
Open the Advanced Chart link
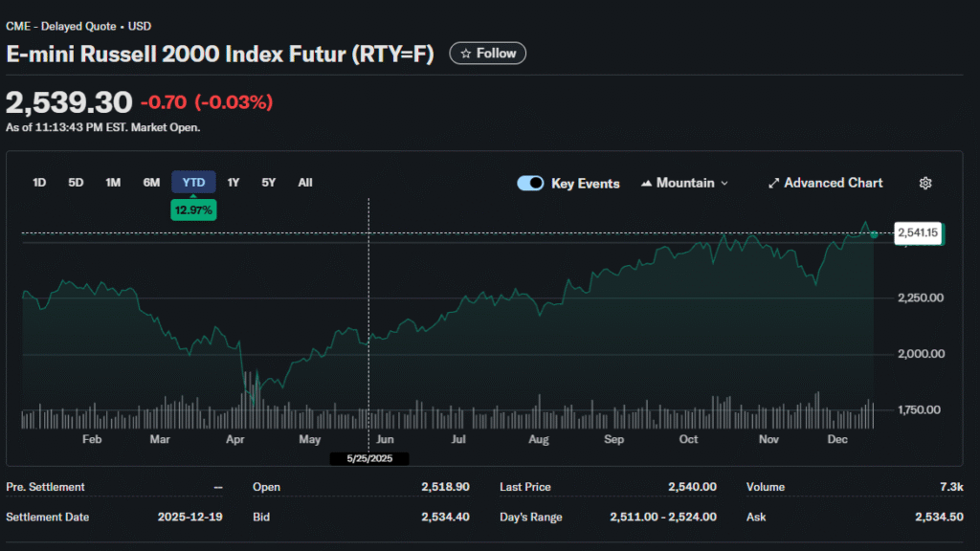[x=833, y=183]
